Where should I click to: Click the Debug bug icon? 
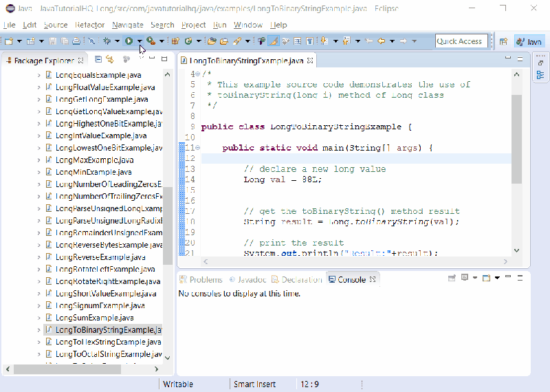click(107, 41)
